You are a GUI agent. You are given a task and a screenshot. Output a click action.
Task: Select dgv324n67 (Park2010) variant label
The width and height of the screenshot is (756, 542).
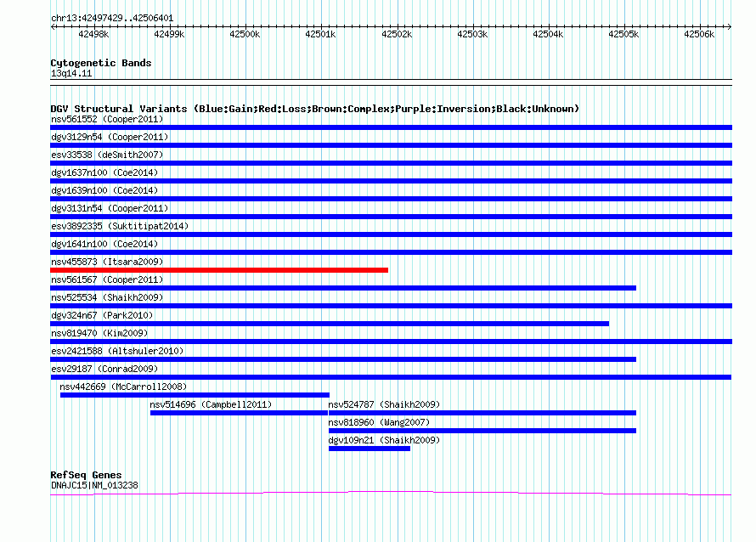coord(102,315)
